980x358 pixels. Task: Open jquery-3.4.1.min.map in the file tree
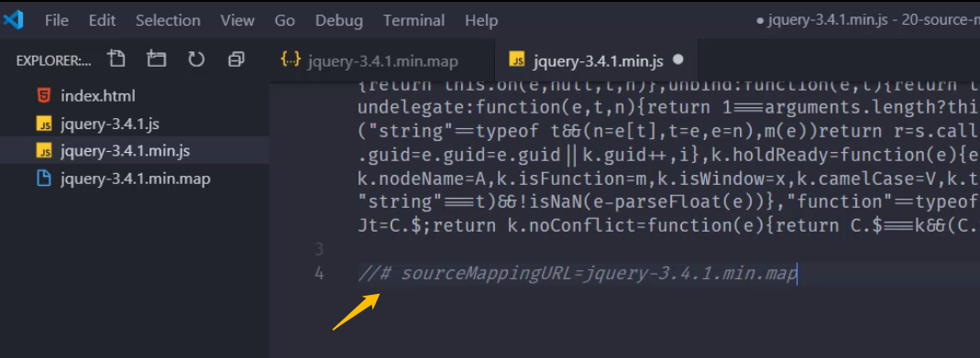point(135,179)
